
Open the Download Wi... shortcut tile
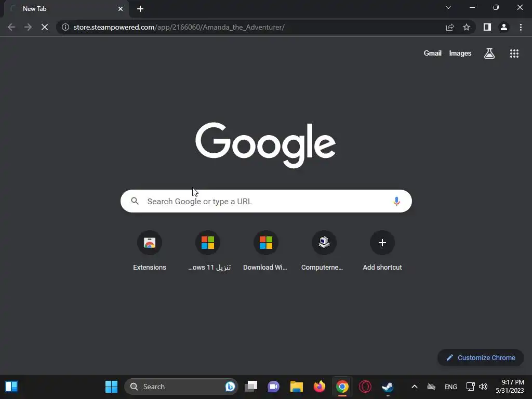(266, 251)
